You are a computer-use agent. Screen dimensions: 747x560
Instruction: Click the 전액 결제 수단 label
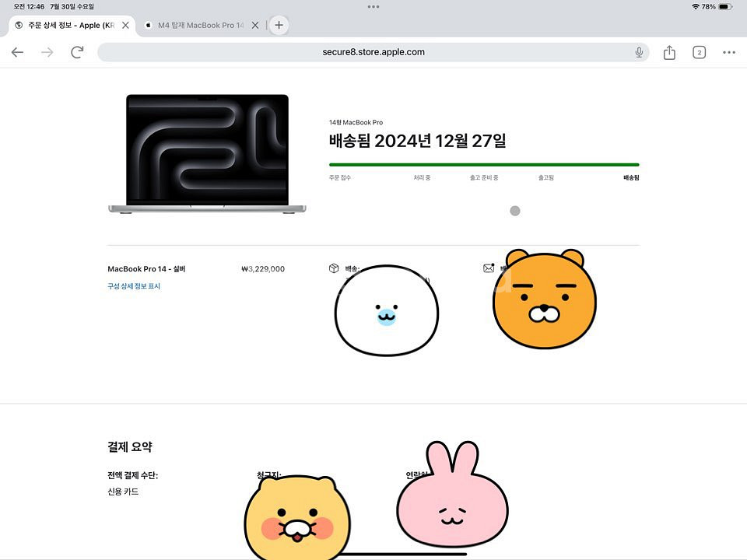tap(132, 475)
